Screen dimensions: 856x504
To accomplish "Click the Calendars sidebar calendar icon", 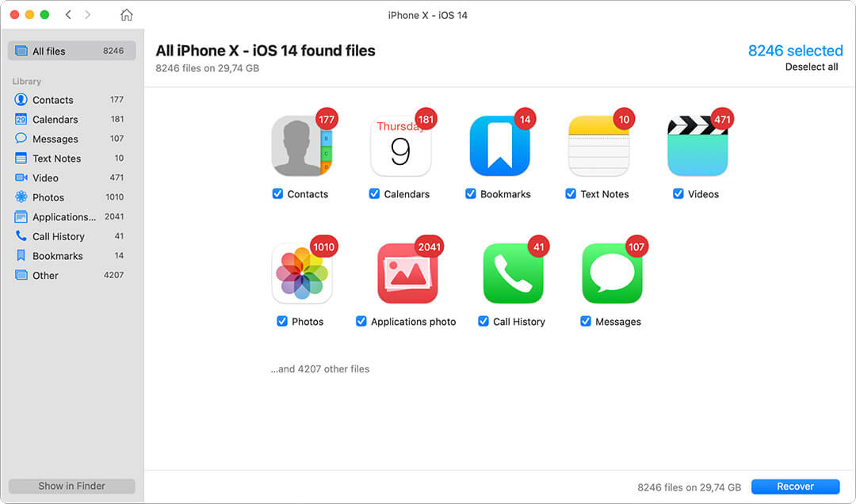I will click(21, 119).
